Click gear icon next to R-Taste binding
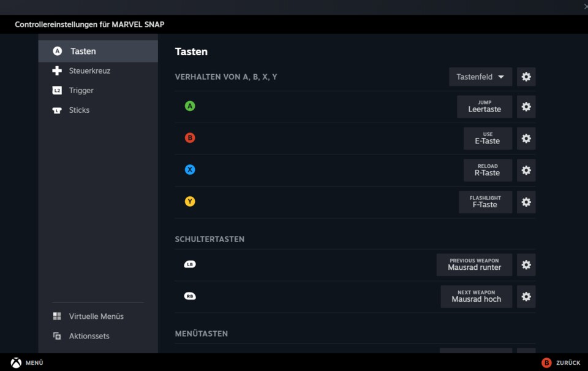The height and width of the screenshot is (371, 588). (x=526, y=170)
